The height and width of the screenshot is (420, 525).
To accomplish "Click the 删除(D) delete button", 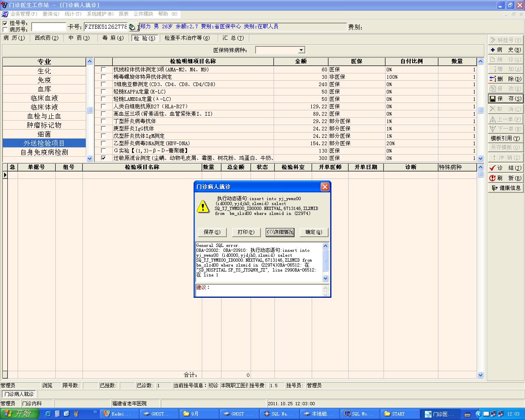I will coord(505,79).
